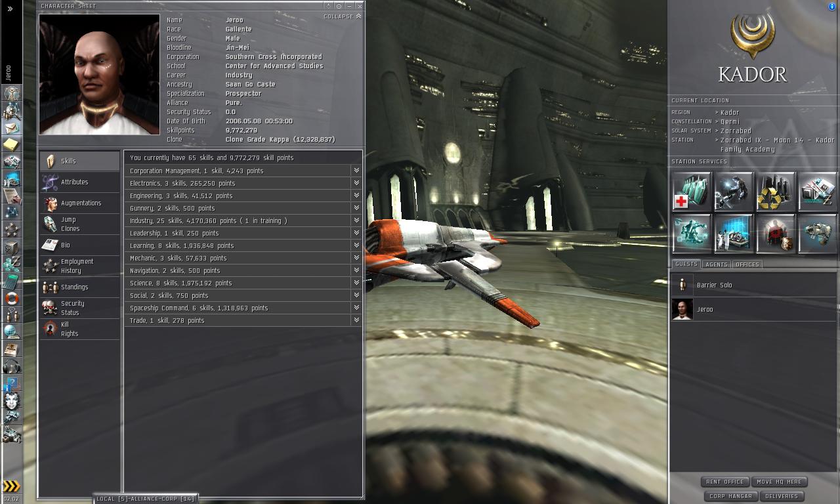Open the teal robot fitting service icon

coord(692,234)
